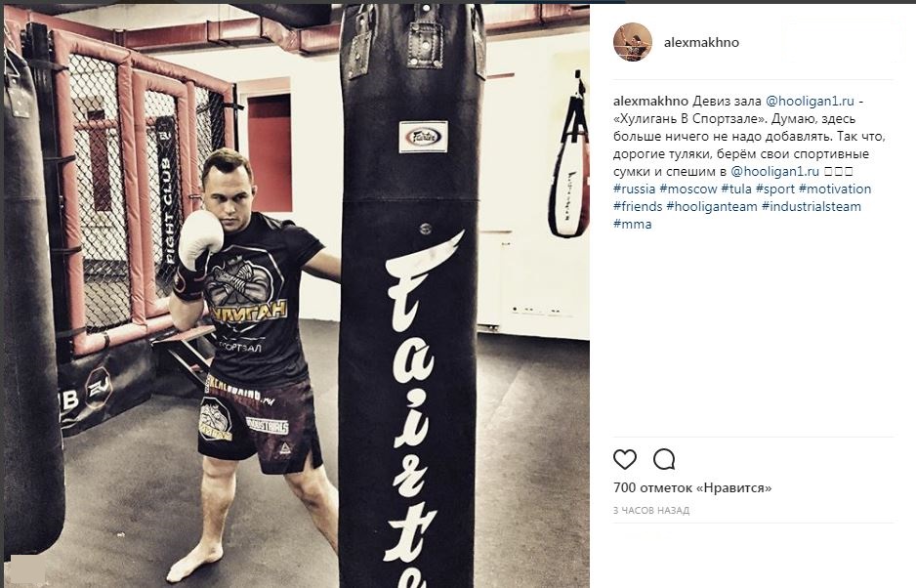Open the second @hooligan1.ru mention
Image resolution: width=916 pixels, height=588 pixels.
click(x=774, y=171)
